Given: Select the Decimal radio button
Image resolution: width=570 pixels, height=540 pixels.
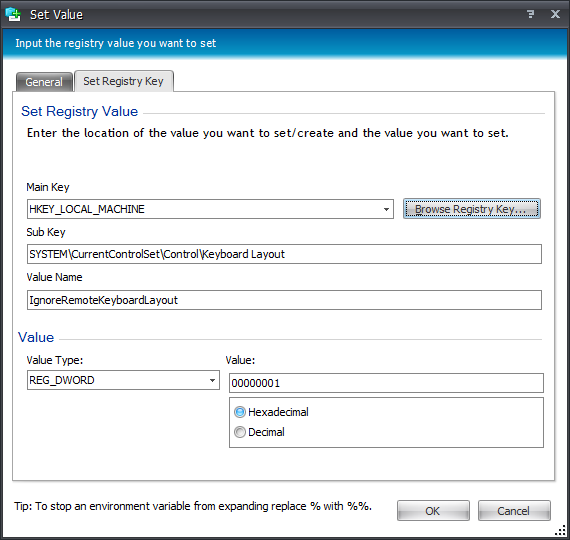Looking at the screenshot, I should coord(240,432).
